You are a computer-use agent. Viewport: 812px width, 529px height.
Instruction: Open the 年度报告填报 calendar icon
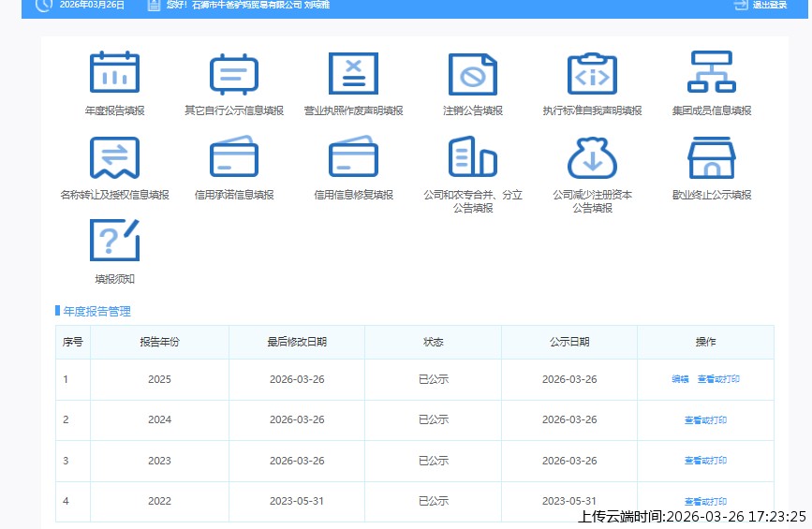114,74
